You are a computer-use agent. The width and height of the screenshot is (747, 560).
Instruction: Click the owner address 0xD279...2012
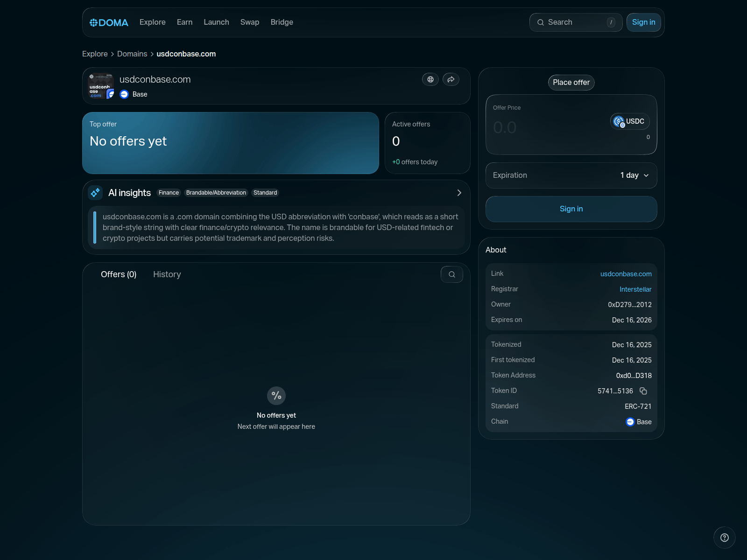pos(630,305)
